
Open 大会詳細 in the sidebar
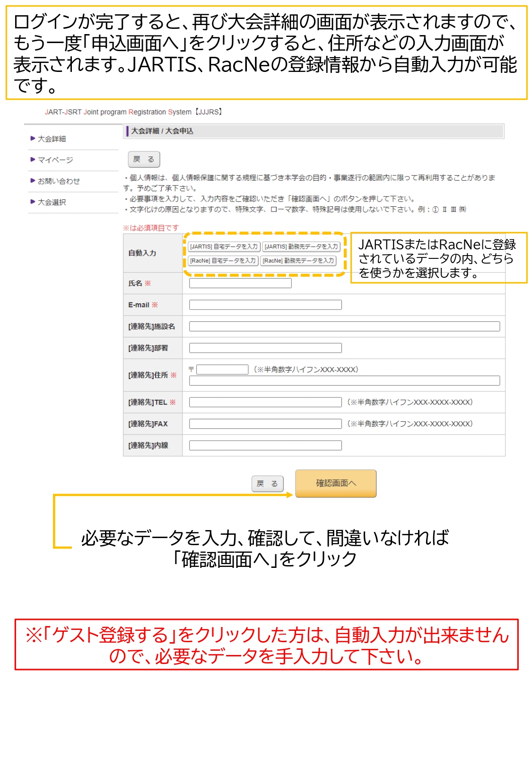point(52,139)
